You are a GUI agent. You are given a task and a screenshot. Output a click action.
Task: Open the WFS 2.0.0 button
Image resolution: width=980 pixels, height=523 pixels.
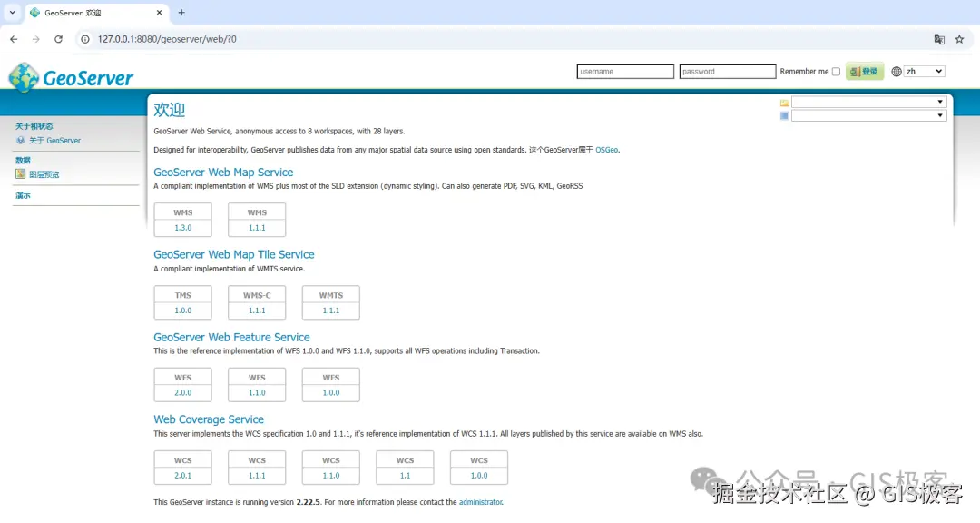(x=183, y=385)
